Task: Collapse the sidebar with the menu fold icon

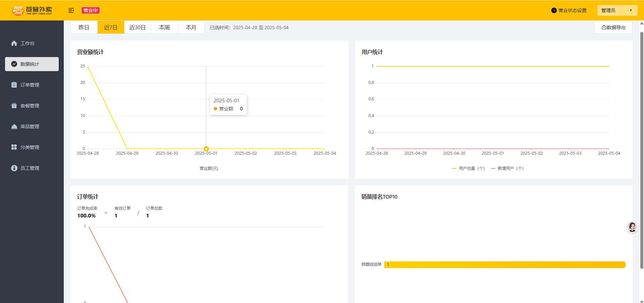Action: coord(71,10)
